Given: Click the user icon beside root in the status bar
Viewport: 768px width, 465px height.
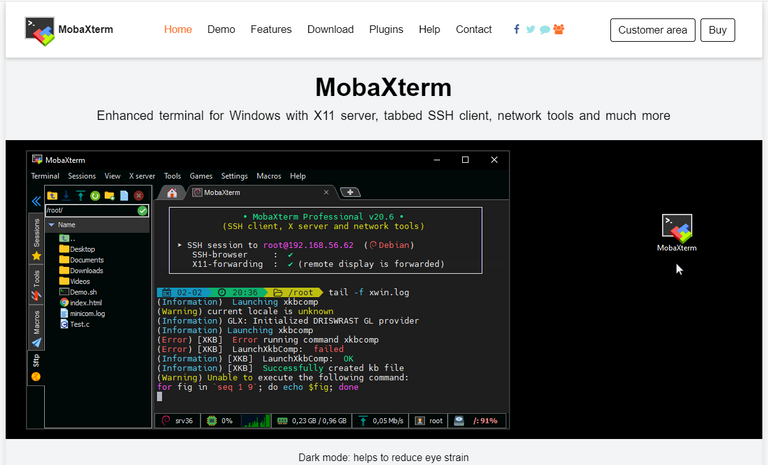Looking at the screenshot, I should pyautogui.click(x=420, y=420).
